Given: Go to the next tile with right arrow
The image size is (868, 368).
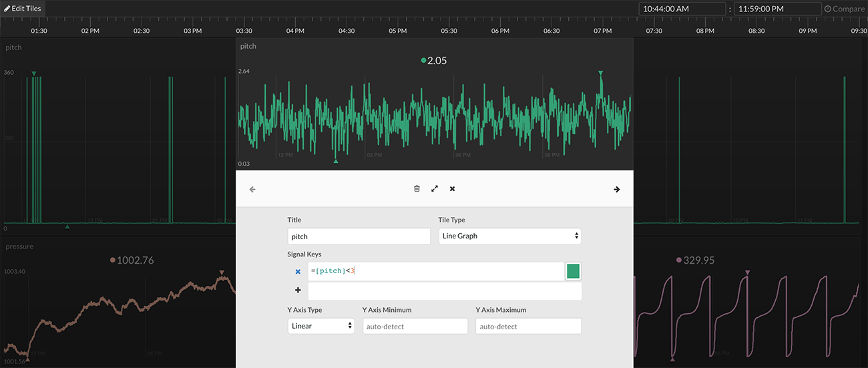Looking at the screenshot, I should click(616, 190).
